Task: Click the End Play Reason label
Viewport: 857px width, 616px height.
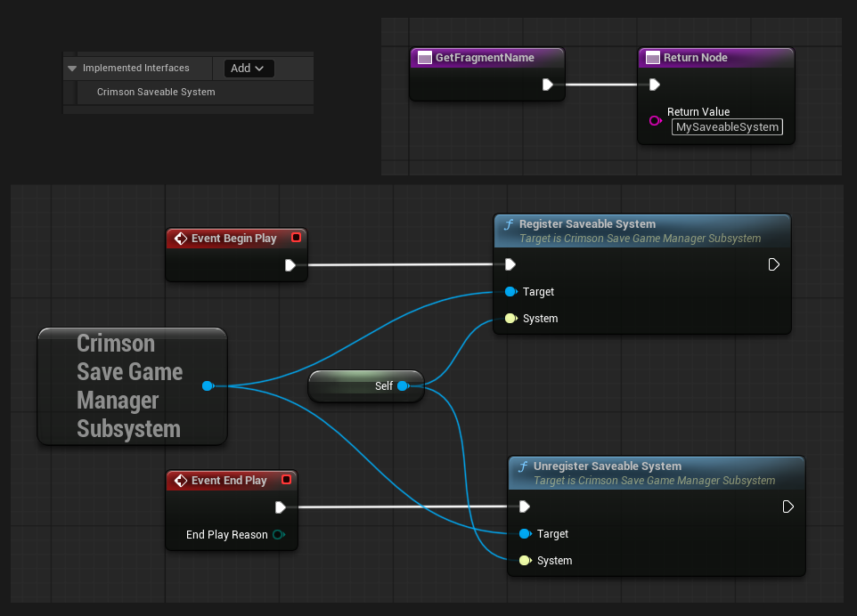Action: click(x=227, y=535)
